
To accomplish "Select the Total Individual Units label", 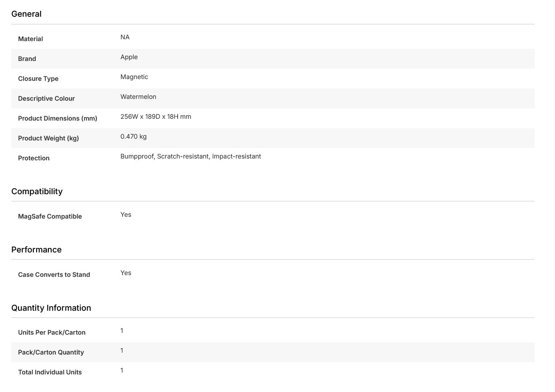I will pyautogui.click(x=50, y=372).
